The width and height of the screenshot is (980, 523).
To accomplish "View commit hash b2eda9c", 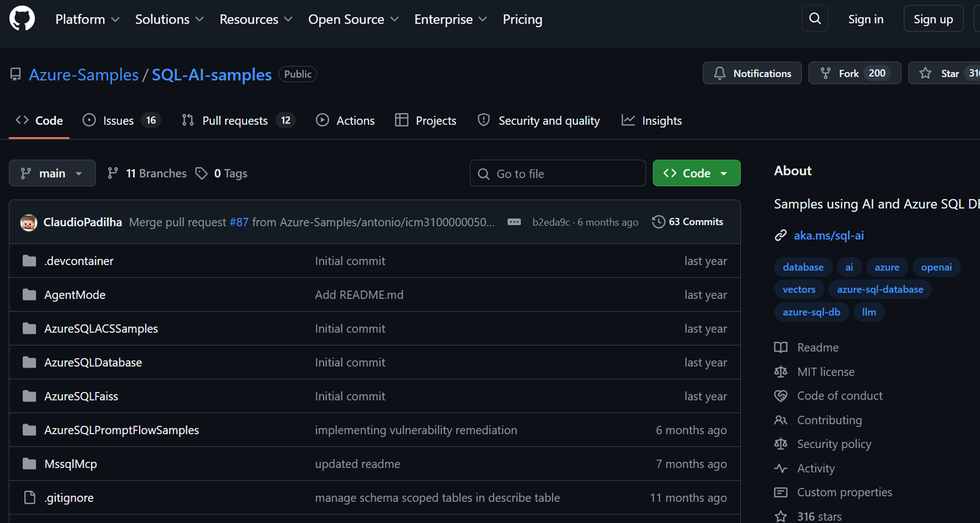I will click(551, 222).
